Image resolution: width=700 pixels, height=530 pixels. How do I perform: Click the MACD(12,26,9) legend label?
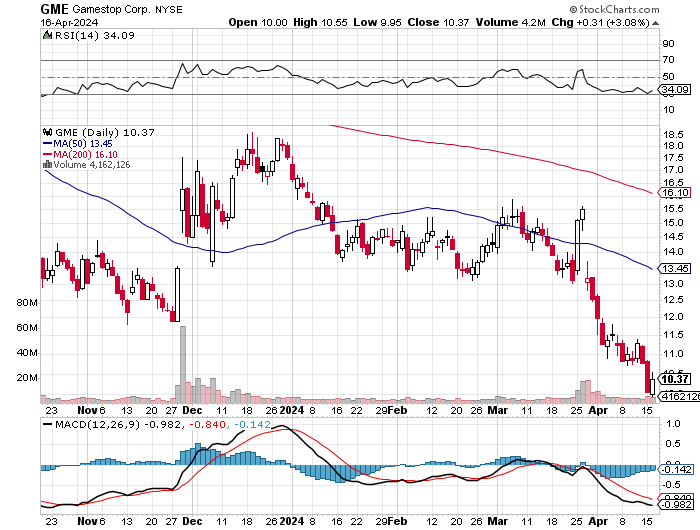point(96,425)
